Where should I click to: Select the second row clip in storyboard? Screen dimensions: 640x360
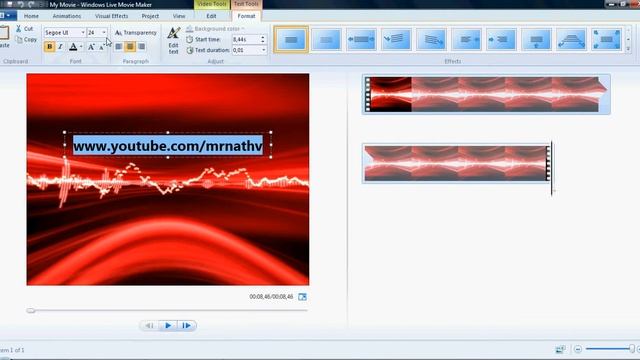point(456,163)
